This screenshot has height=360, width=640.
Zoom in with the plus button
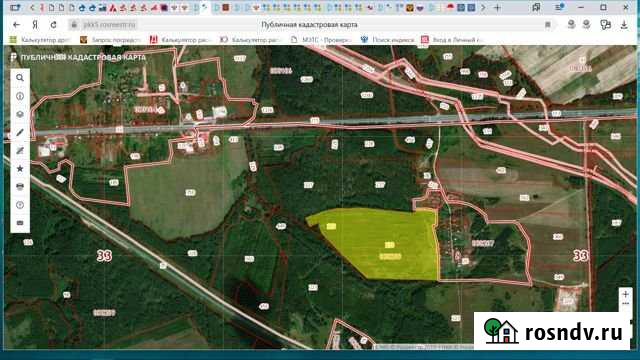point(625,294)
